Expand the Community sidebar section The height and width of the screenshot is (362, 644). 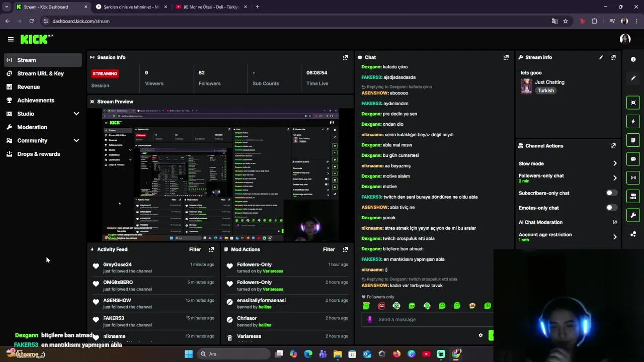pyautogui.click(x=76, y=141)
